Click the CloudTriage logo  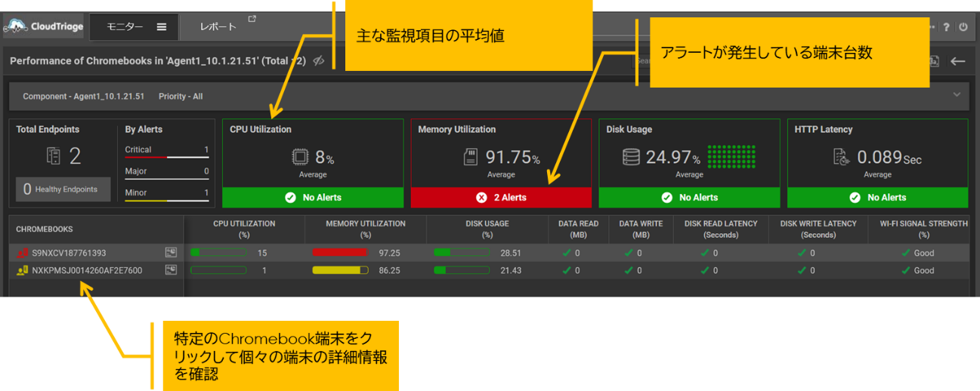[x=42, y=27]
